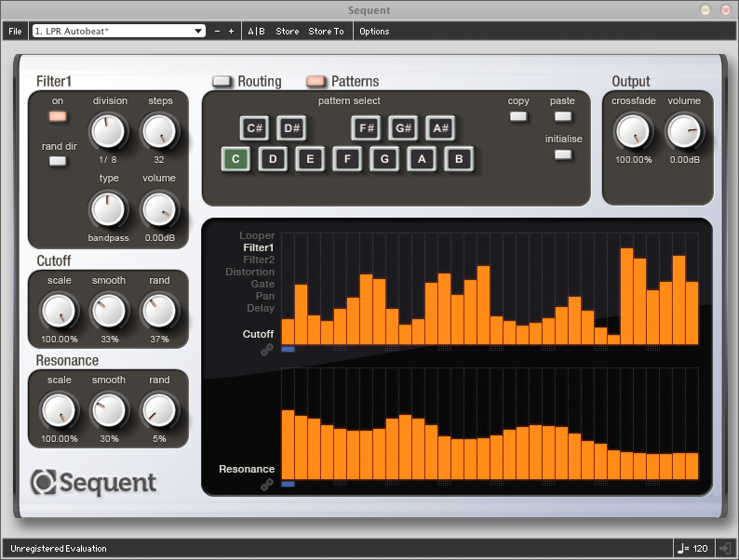The width and height of the screenshot is (739, 560).
Task: Select pattern F#
Action: click(x=366, y=128)
